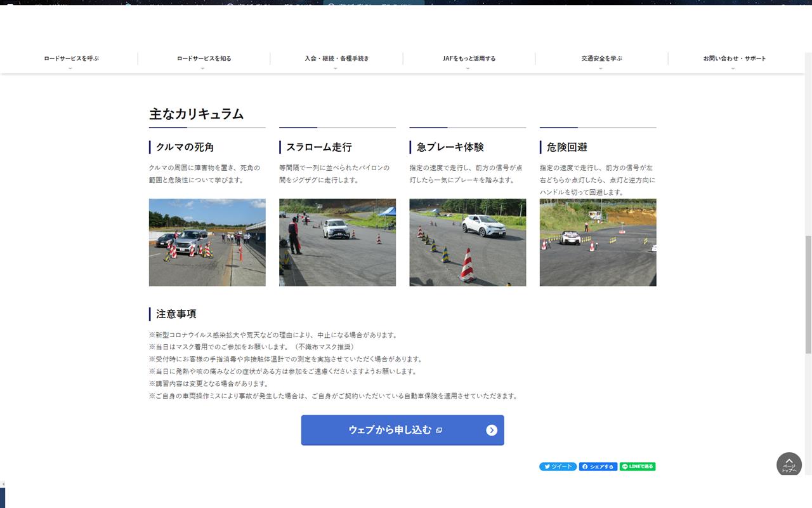
Task: Click the 急ブレーキ体験 description about ブレーキ
Action: coord(466,174)
